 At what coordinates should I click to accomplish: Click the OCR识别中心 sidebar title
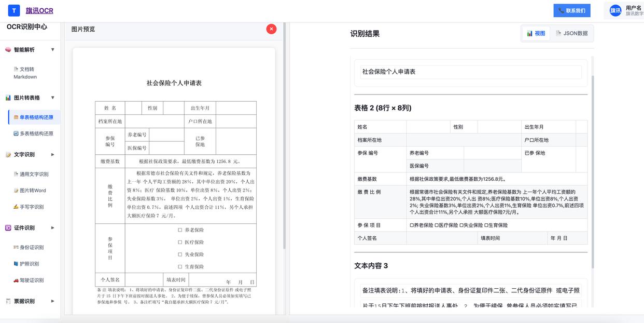(27, 26)
